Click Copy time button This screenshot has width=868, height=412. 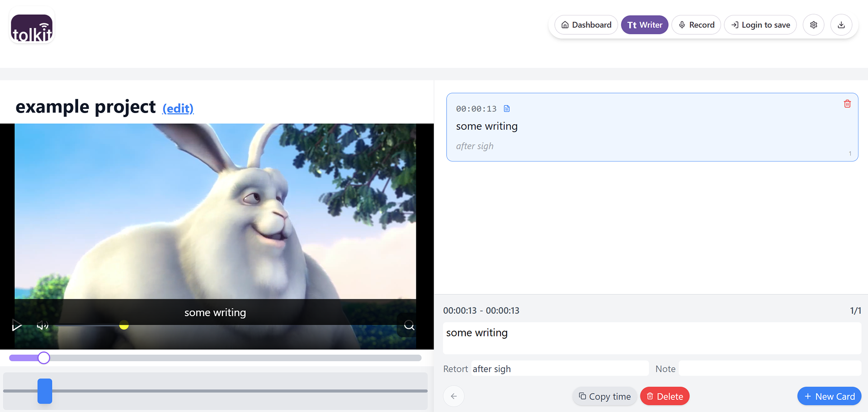pyautogui.click(x=604, y=396)
